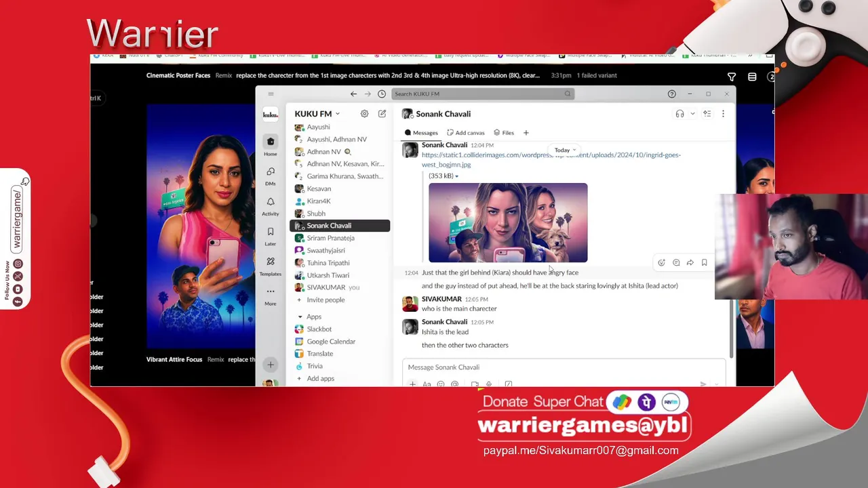The height and width of the screenshot is (488, 868).
Task: Open the Activity bell in Slack
Action: pos(270,205)
